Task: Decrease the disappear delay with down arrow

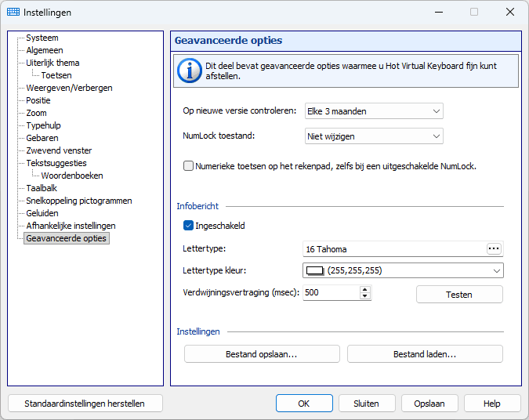Action: [364, 296]
